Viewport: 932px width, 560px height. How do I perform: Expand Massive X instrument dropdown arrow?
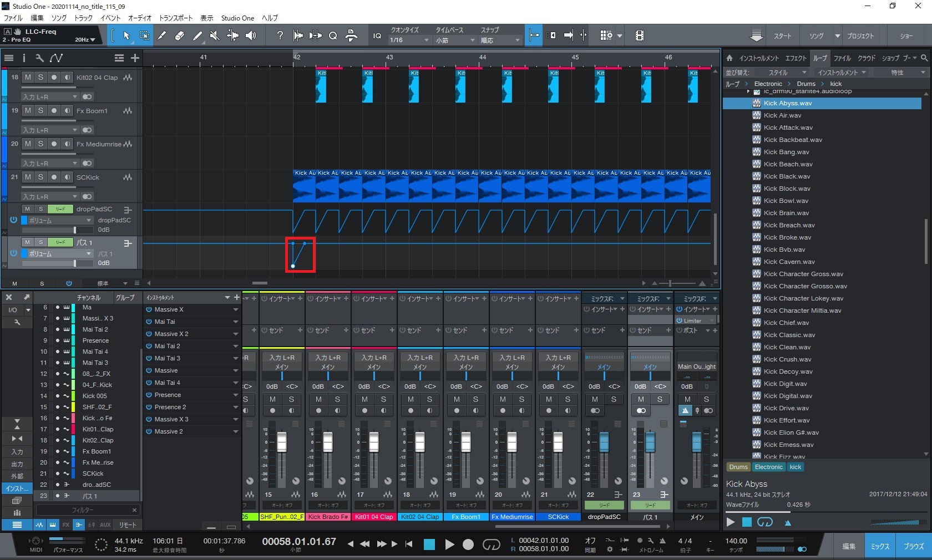point(235,309)
